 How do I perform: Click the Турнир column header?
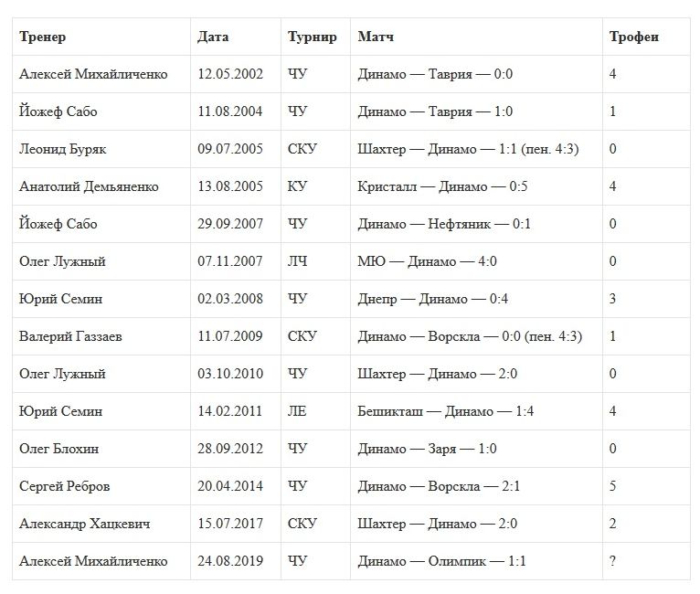(x=313, y=37)
